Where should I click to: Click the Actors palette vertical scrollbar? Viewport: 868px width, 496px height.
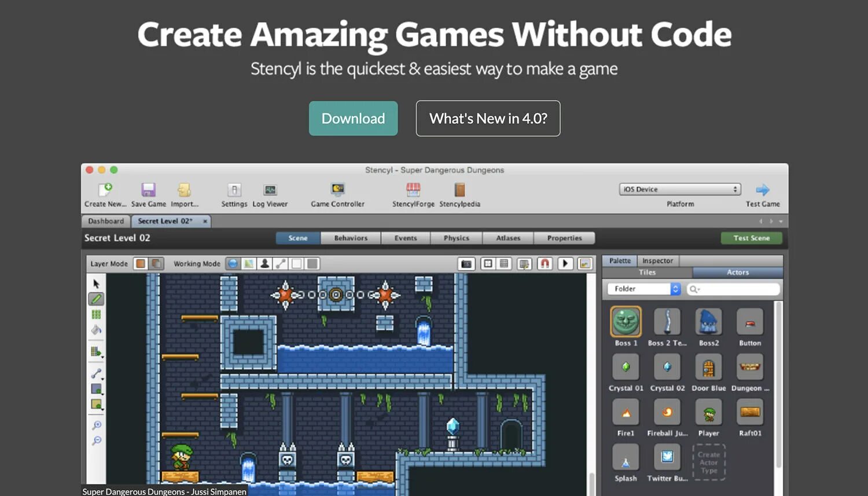779,385
